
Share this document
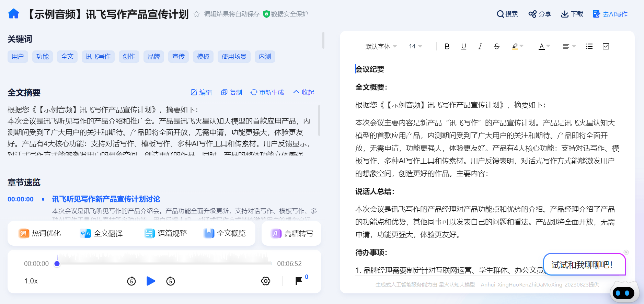[x=540, y=14]
